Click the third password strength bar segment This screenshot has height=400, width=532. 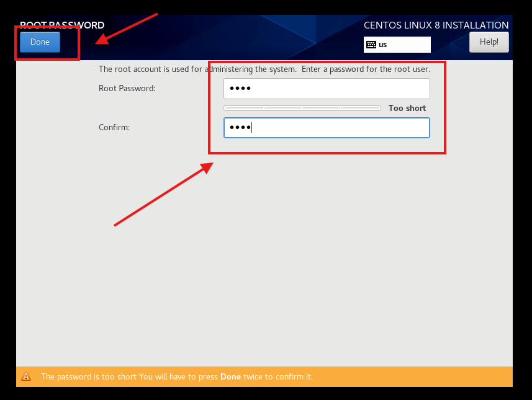(x=322, y=109)
